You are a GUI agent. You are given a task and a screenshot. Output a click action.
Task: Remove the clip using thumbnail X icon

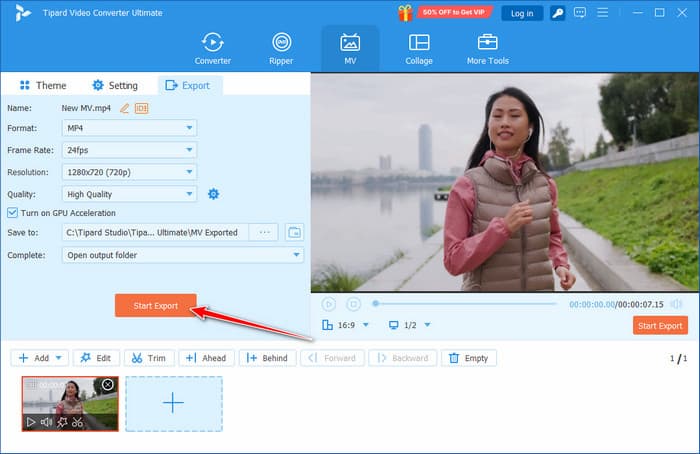(108, 385)
